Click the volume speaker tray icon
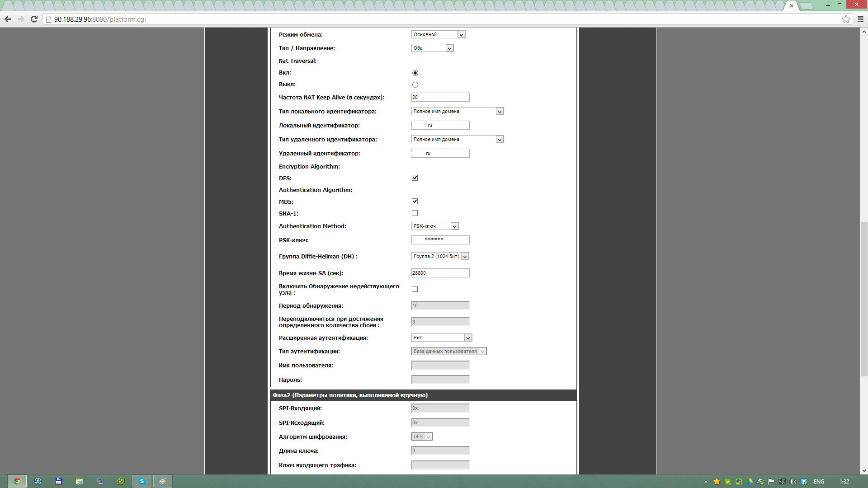Screen dimensions: 868x488 793,482
